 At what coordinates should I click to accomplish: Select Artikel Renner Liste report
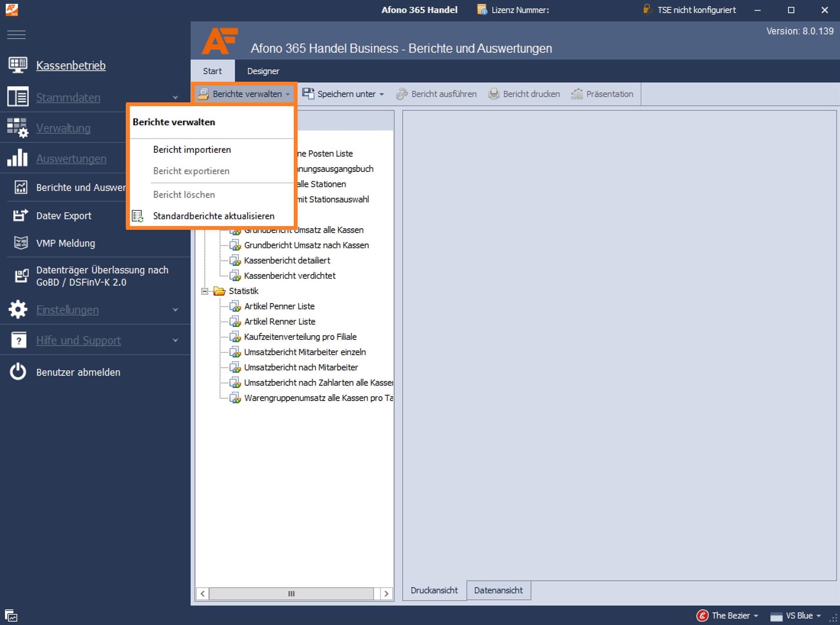(x=280, y=321)
